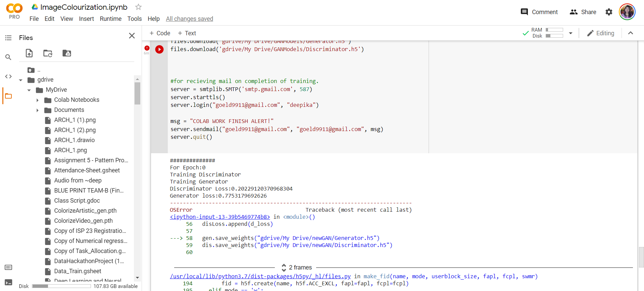Viewport: 644px width, 291px height.
Task: Run the cell with red play button
Action: pos(159,49)
